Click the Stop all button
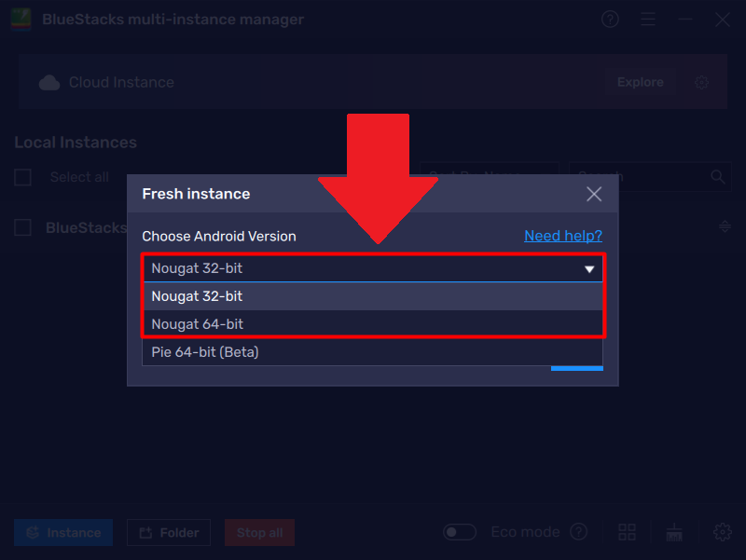 (260, 532)
